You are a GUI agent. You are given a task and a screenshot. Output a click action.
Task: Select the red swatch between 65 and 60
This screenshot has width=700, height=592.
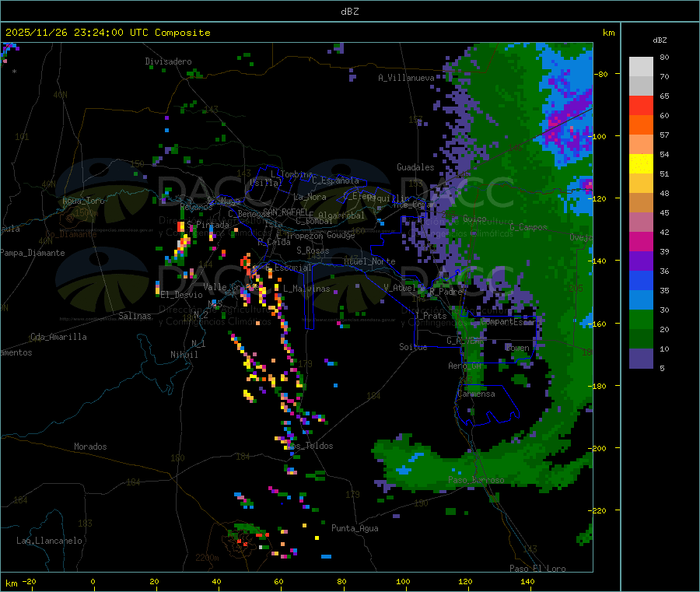641,105
